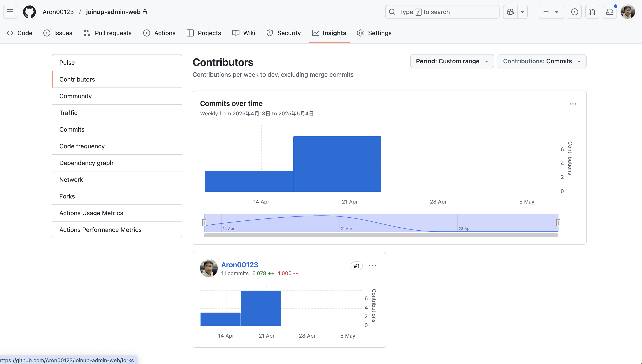
Task: Open Commits over time chart options menu
Action: point(573,104)
